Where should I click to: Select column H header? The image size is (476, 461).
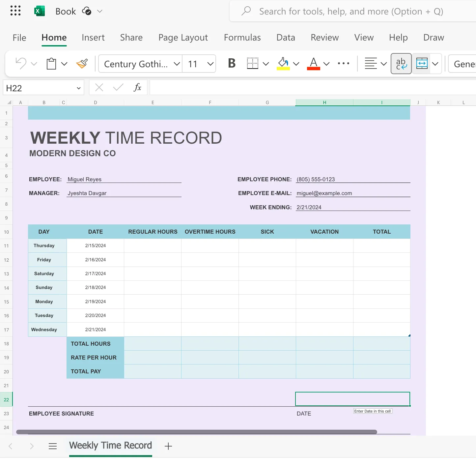coord(324,102)
